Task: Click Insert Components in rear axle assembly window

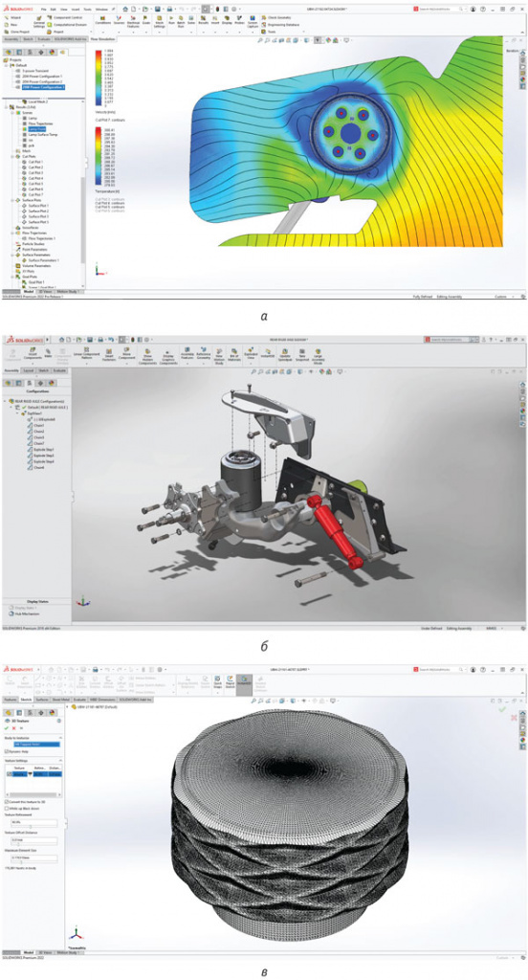Action: coord(33,354)
